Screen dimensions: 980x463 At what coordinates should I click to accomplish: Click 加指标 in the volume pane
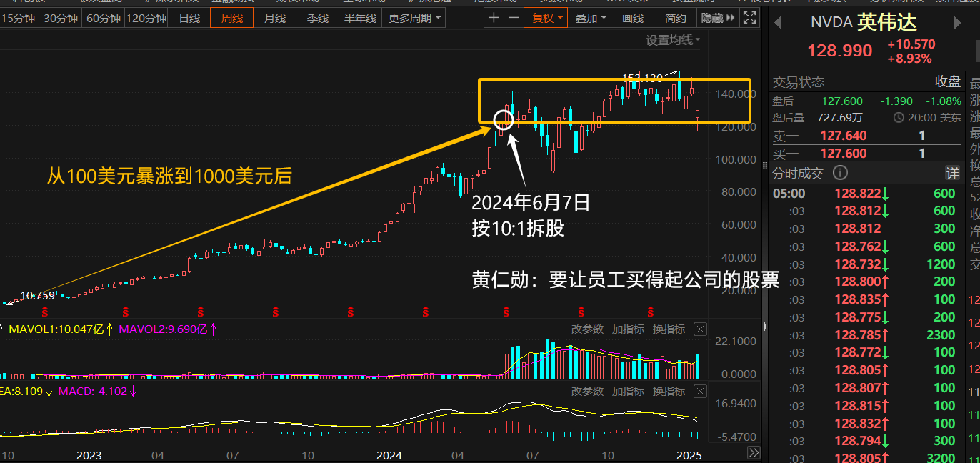coord(628,329)
